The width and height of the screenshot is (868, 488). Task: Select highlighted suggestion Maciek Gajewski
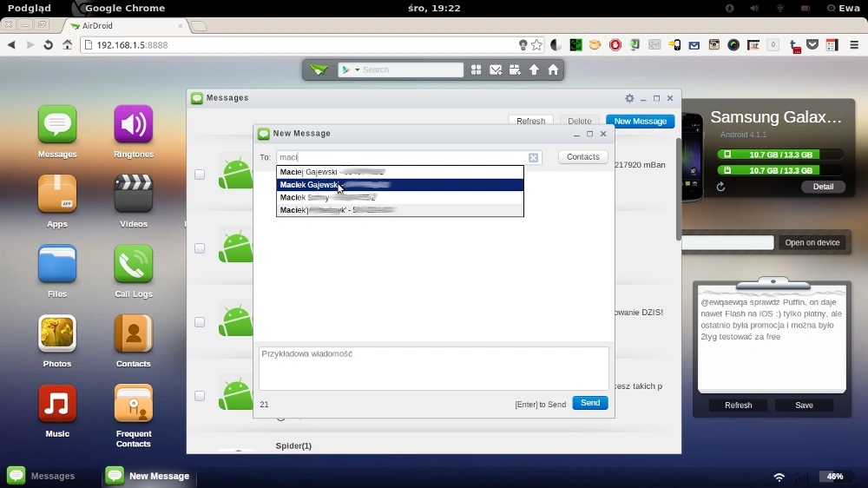(399, 184)
